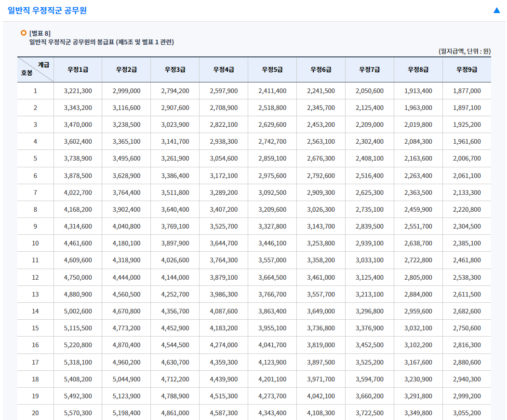
Task: Select the 우정7급 column header
Action: click(x=369, y=69)
